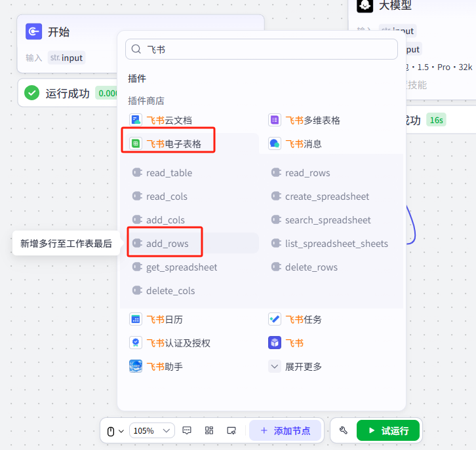Click the green 运行成功 check icon
Viewport: 476px width, 450px height.
(x=32, y=93)
